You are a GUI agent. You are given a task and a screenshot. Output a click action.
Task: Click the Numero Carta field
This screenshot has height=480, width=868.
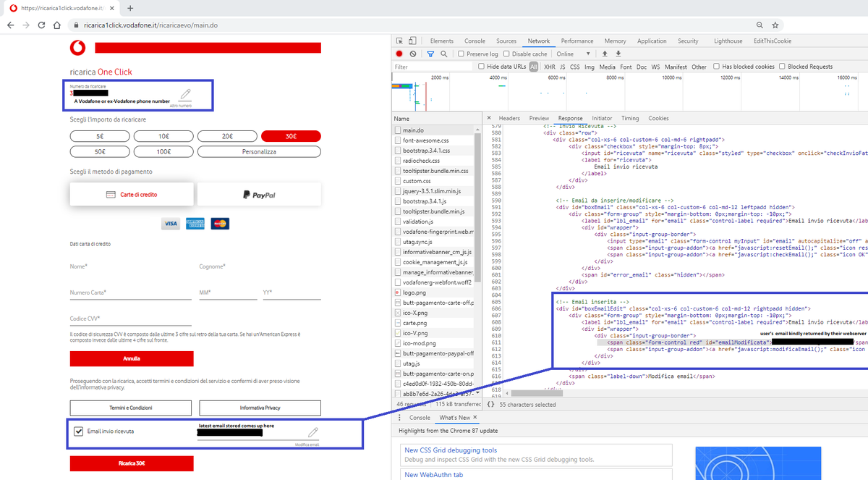click(131, 292)
